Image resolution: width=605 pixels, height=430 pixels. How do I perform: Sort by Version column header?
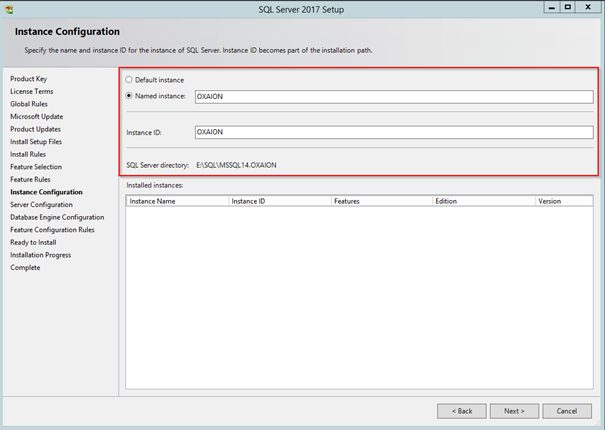click(564, 201)
